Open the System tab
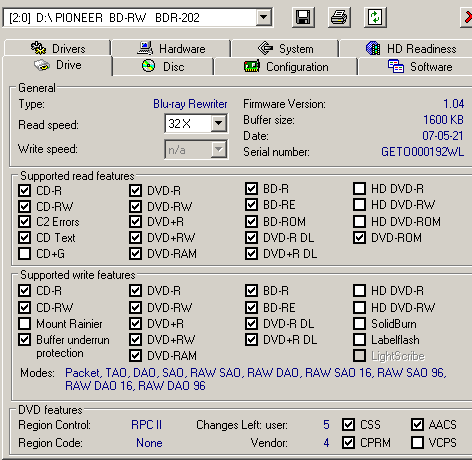The image size is (472, 460). point(285,49)
